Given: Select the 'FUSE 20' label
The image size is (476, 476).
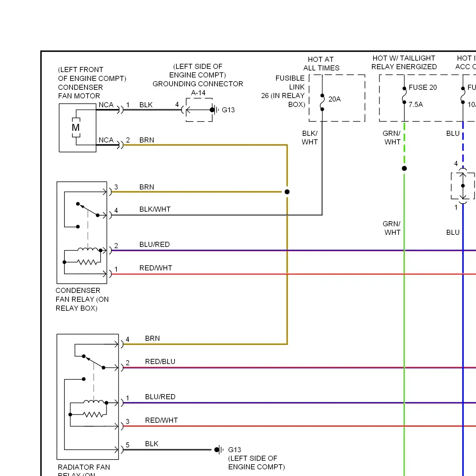Looking at the screenshot, I should [423, 87].
